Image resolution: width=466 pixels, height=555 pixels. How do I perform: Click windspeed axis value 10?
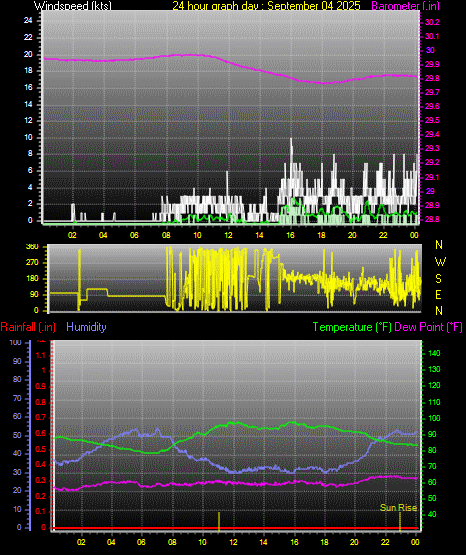pyautogui.click(x=28, y=137)
